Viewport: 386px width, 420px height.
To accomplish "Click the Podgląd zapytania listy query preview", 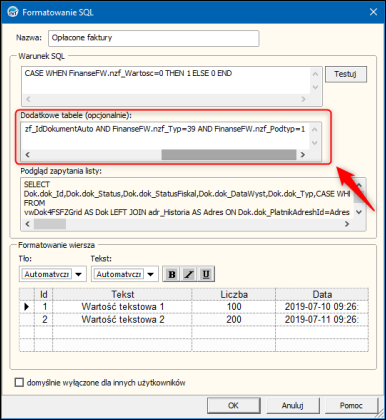I will (x=188, y=198).
